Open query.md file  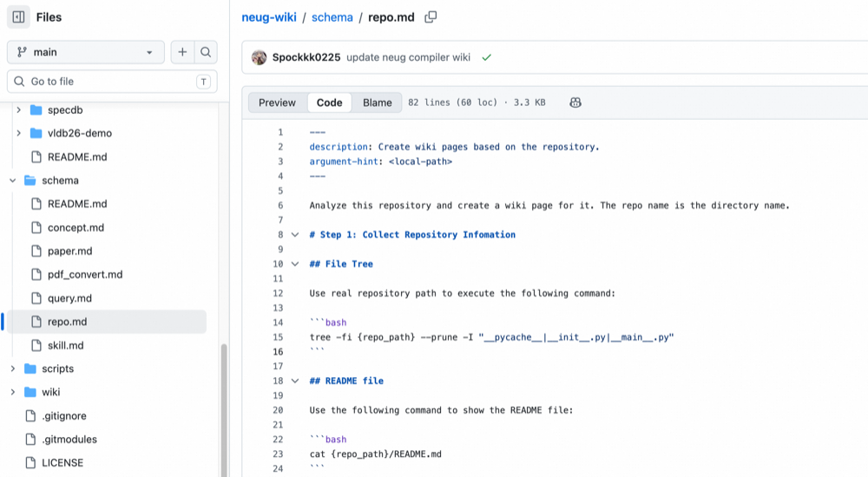[x=69, y=298]
